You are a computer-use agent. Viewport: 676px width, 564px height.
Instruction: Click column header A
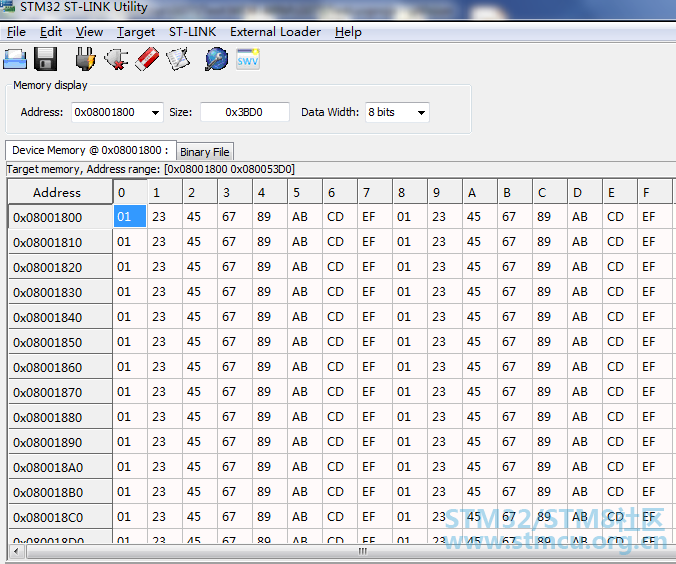tap(480, 192)
